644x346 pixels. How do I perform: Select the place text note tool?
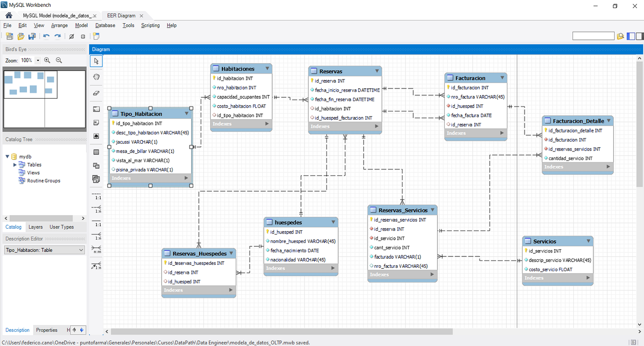96,122
